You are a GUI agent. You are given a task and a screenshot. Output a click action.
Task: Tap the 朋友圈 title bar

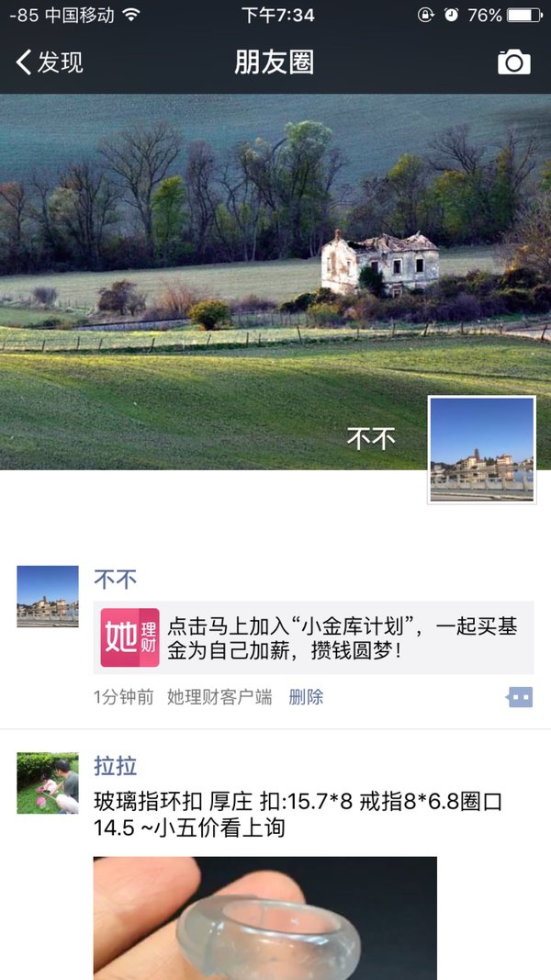[275, 62]
